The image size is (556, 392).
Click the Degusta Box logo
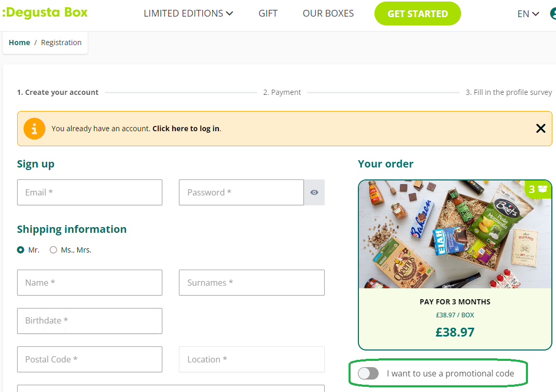(x=45, y=13)
